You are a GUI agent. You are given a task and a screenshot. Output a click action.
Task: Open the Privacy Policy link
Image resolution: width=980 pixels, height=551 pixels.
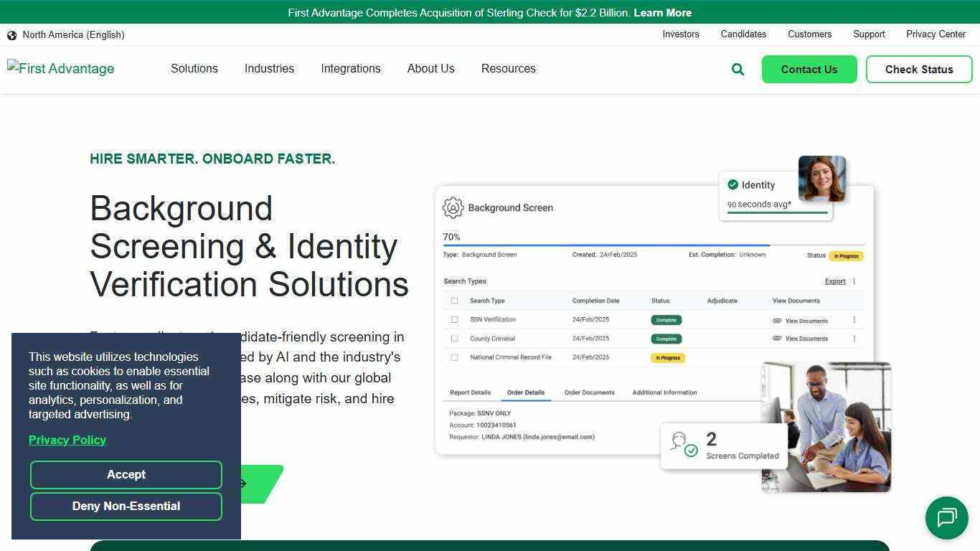[x=67, y=440]
